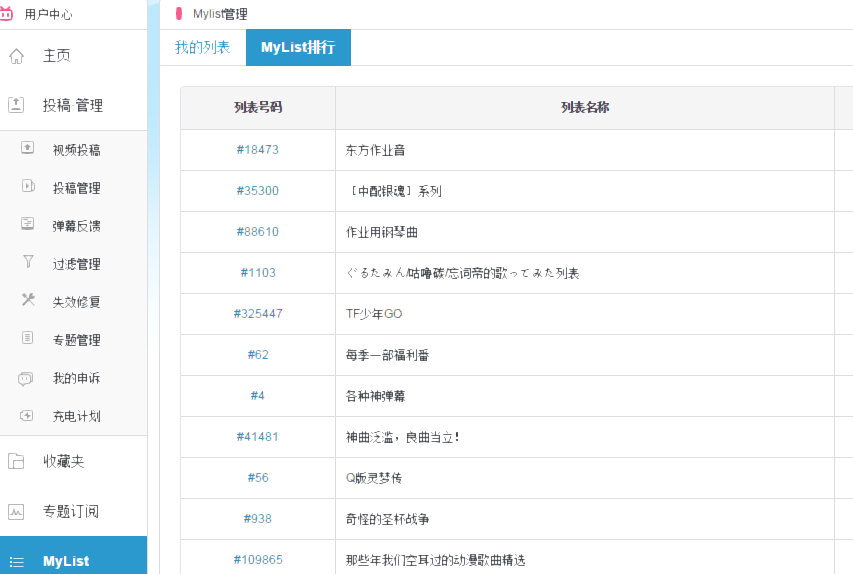Click the 弹幕反馈 sidebar icon
Viewport: 853px width, 574px height.
click(x=27, y=225)
